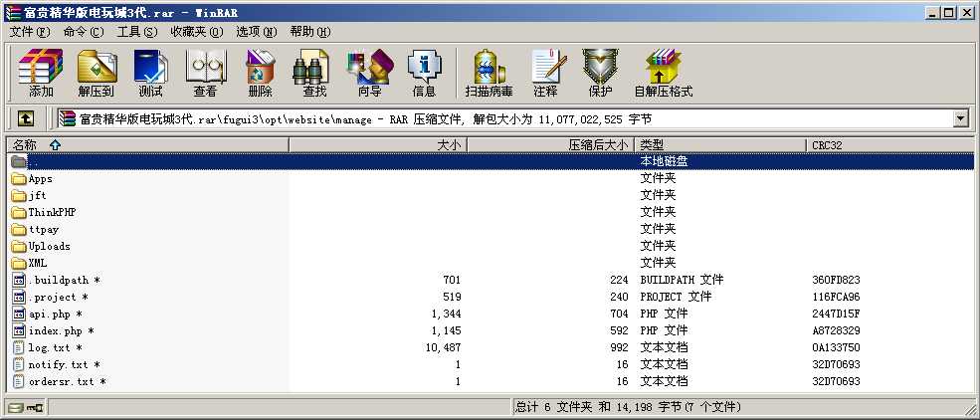
Task: Sort by the CRC32 column header
Action: (890, 145)
